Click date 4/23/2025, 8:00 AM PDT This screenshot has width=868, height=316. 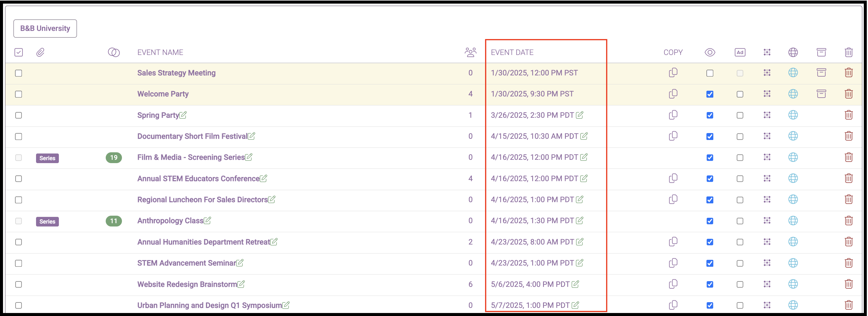533,242
